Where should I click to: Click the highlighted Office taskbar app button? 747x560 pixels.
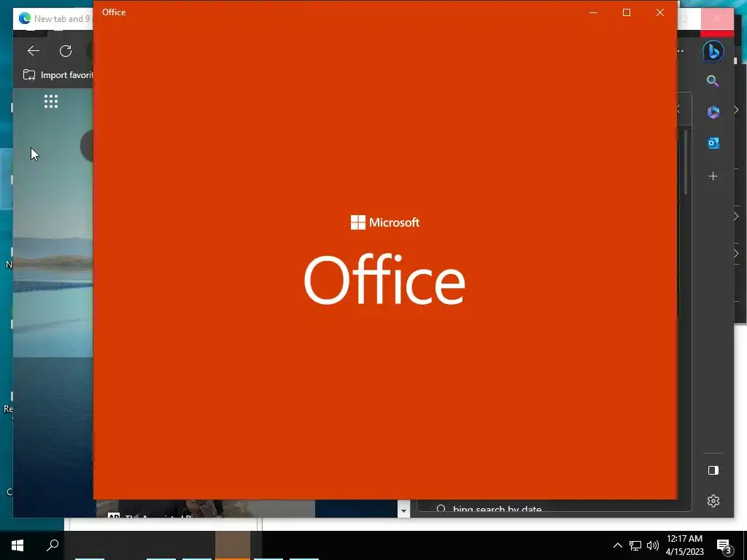pos(233,545)
